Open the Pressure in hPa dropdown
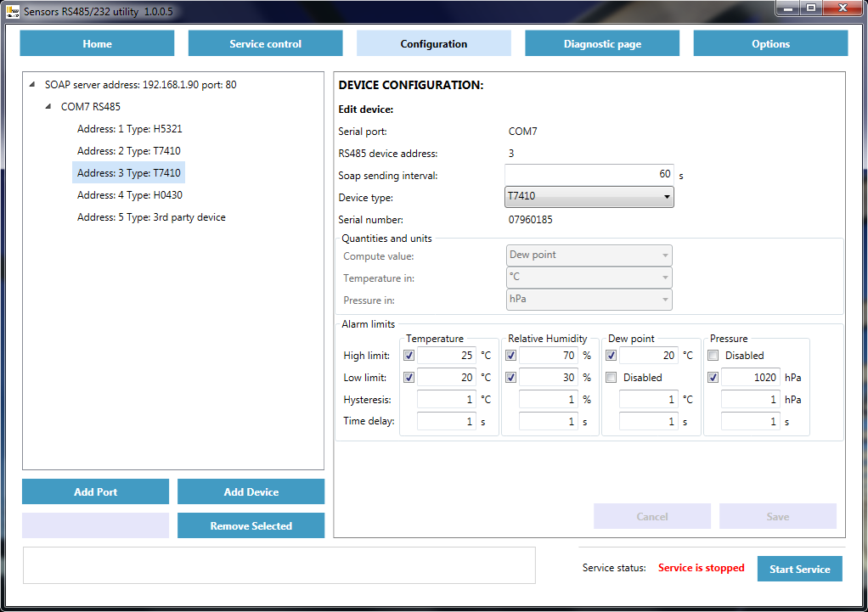Screen dimensions: 868x612 click(589, 300)
